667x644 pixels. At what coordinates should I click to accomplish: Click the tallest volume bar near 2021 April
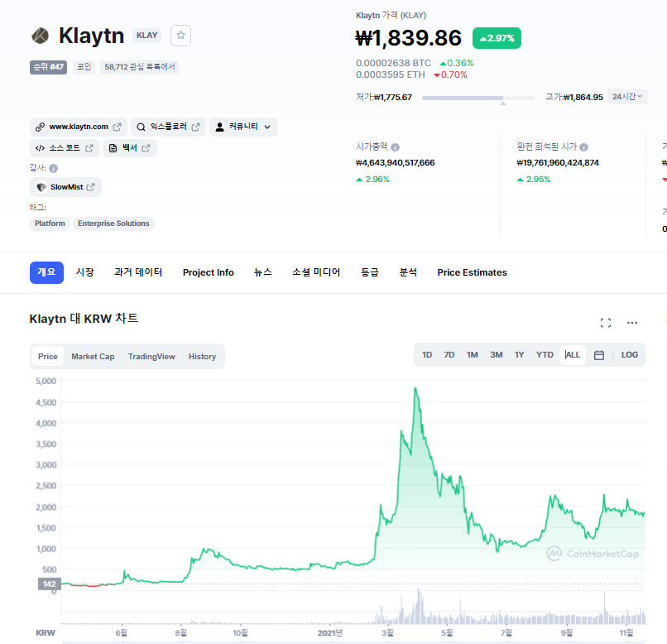pos(419,606)
